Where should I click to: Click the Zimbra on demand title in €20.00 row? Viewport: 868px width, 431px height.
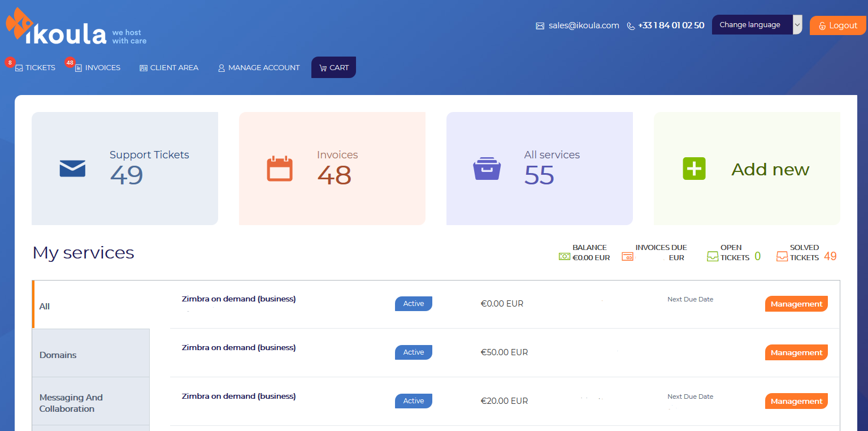[x=238, y=396]
